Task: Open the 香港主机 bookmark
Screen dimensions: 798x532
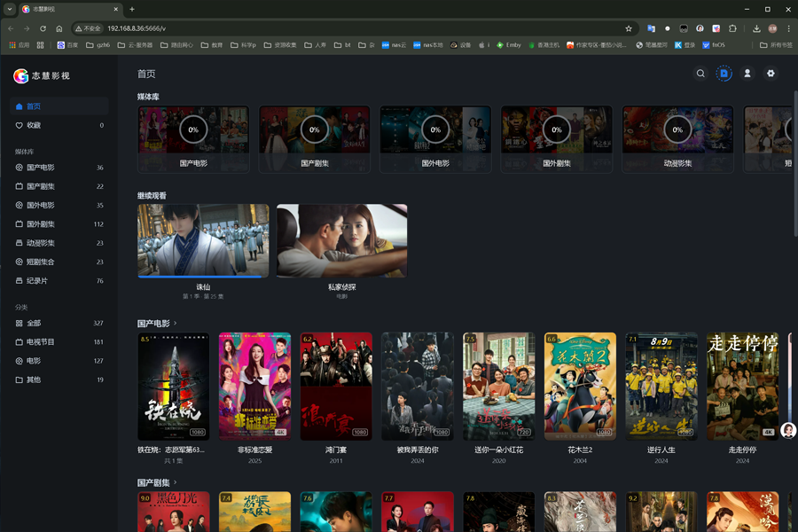Action: point(544,45)
